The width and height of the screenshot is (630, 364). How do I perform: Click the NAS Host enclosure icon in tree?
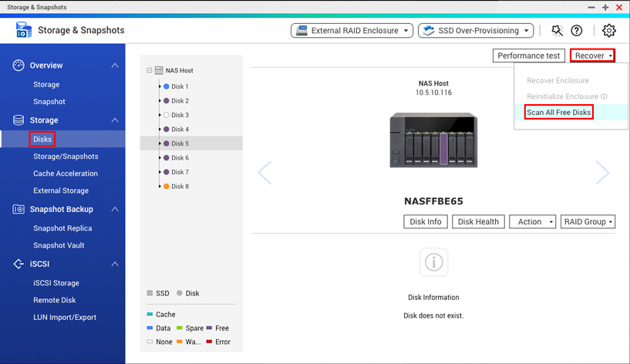pyautogui.click(x=159, y=70)
